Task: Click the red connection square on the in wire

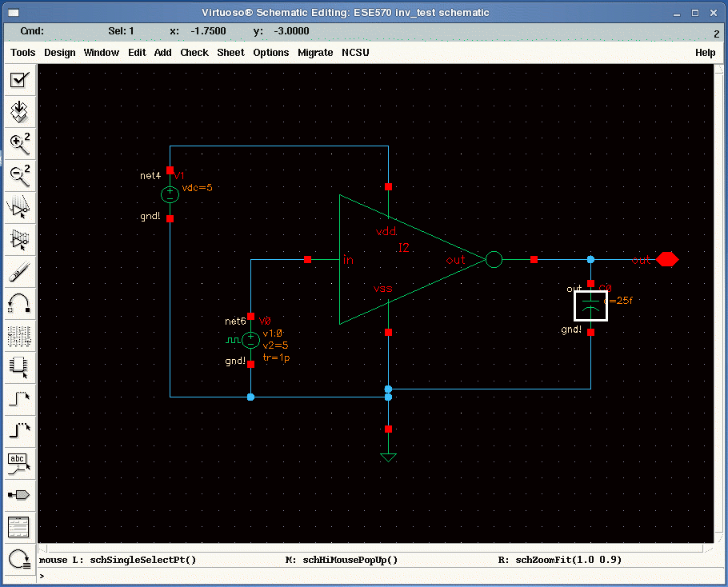Action: [x=307, y=259]
